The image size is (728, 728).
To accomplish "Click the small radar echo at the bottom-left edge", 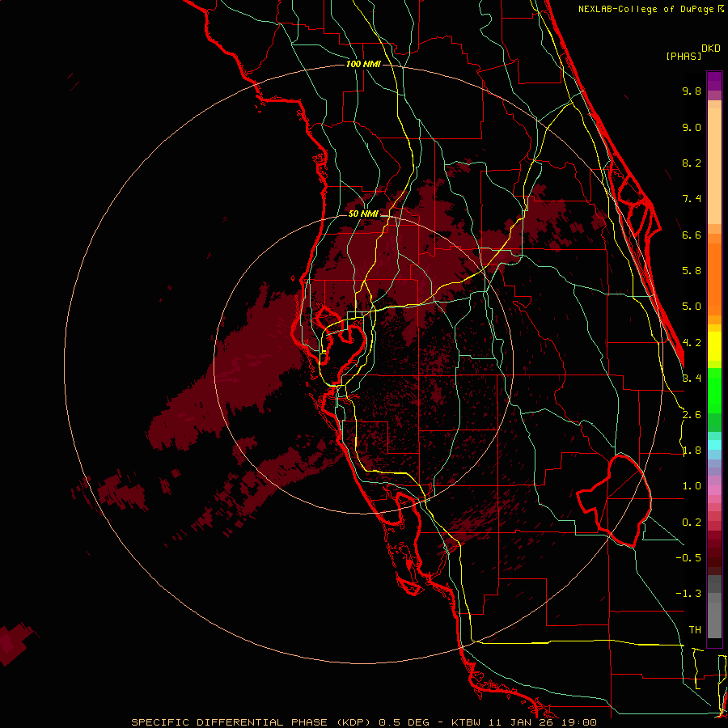I will 15,643.
